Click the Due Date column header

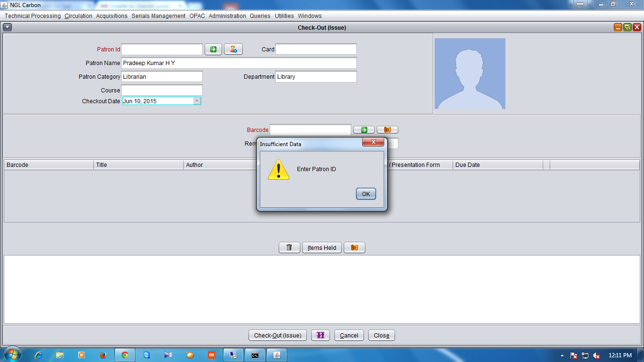pyautogui.click(x=497, y=165)
